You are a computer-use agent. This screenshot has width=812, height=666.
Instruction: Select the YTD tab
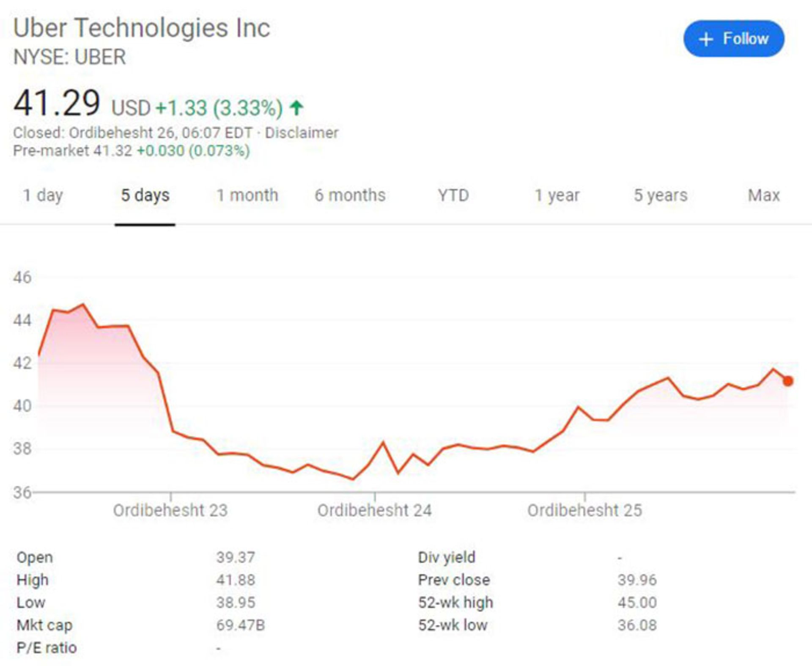453,195
